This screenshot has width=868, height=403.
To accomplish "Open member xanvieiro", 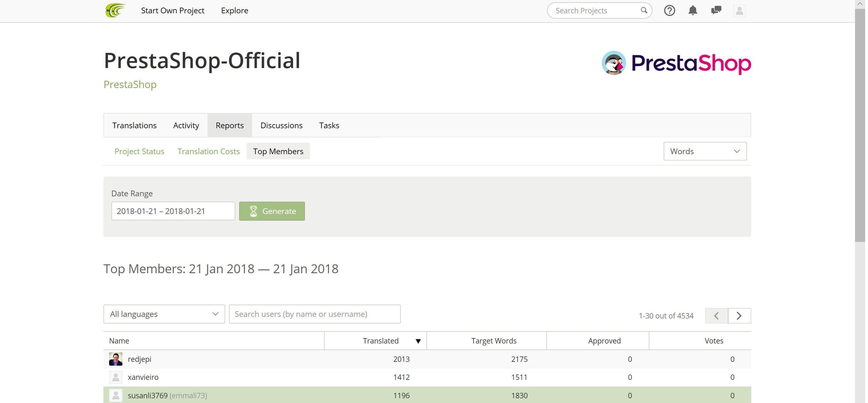I will point(143,377).
